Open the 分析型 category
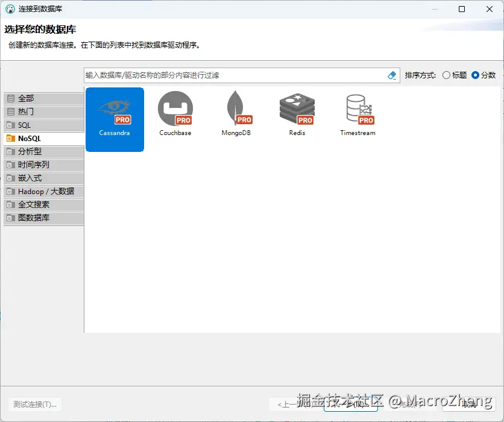 44,151
